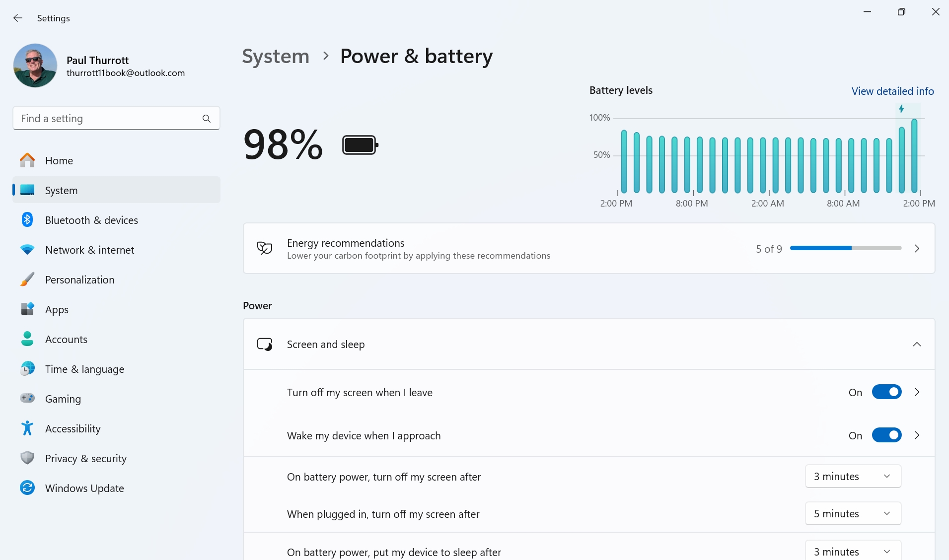949x560 pixels.
Task: Navigate to System in the breadcrumb
Action: 276,56
